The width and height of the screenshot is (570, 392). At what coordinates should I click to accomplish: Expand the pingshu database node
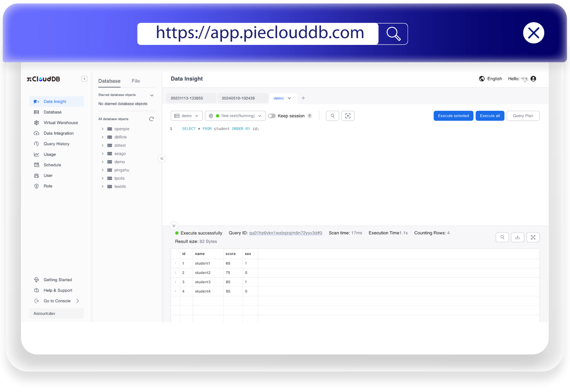103,170
